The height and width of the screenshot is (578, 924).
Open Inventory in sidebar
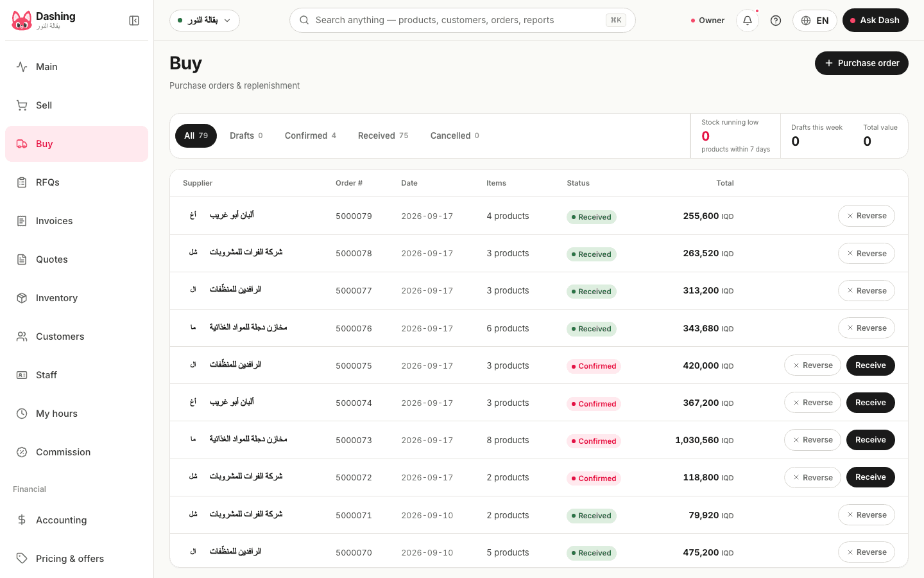(76, 298)
